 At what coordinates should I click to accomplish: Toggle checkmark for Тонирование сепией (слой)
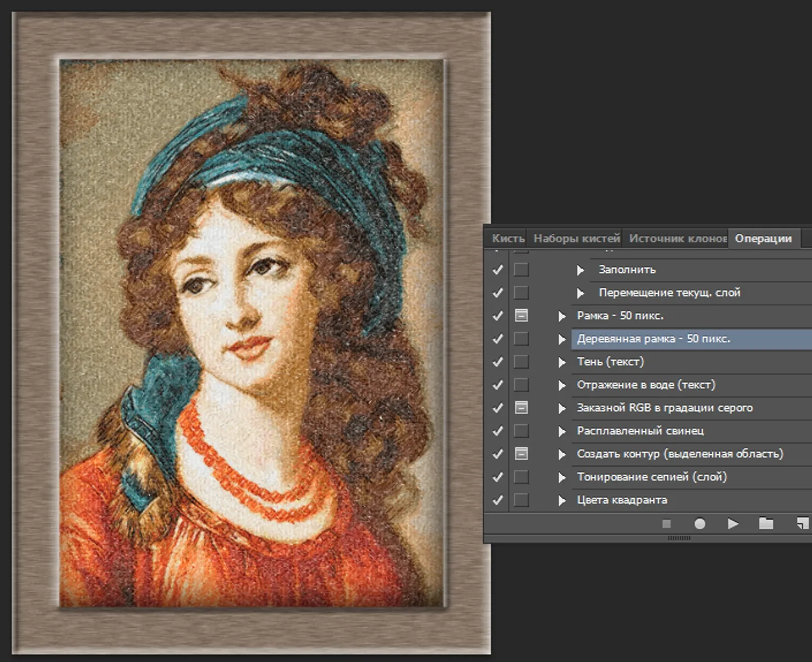[x=498, y=477]
